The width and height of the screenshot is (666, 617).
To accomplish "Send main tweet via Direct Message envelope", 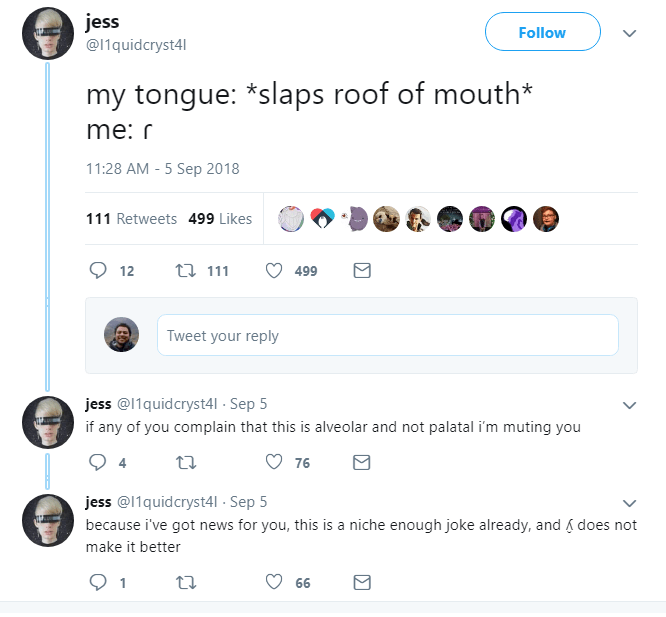I will (362, 271).
